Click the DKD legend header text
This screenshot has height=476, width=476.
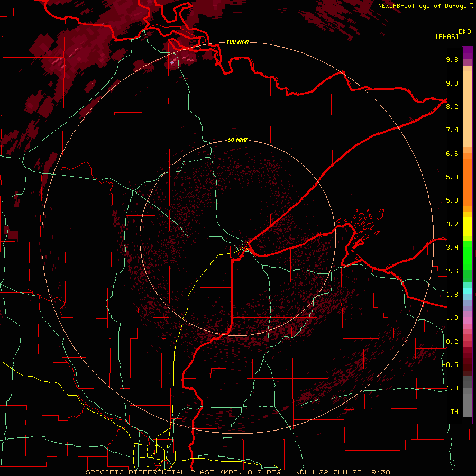[465, 32]
